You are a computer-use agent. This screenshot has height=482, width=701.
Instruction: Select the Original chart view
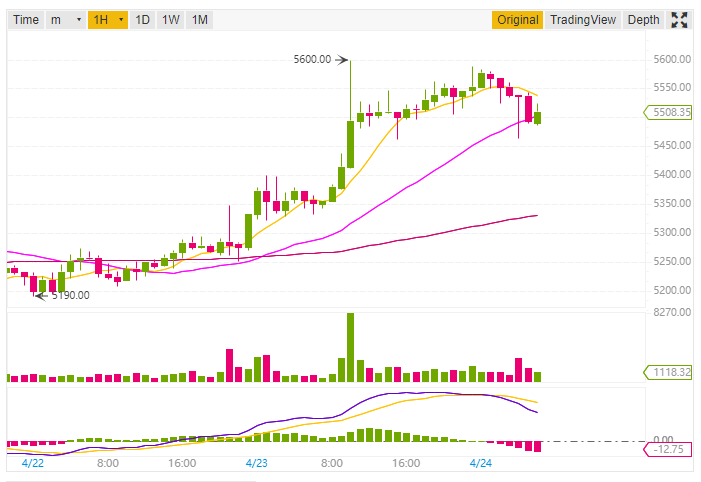point(518,20)
